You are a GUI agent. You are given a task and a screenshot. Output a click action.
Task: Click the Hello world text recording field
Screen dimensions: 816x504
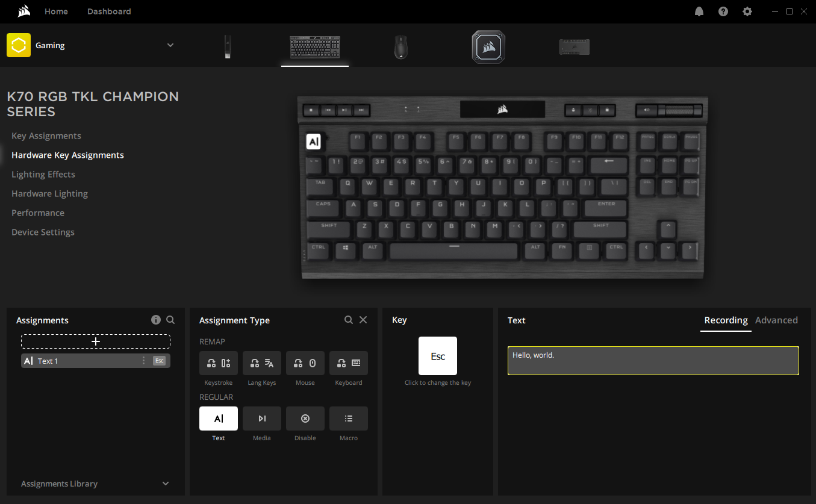(653, 360)
